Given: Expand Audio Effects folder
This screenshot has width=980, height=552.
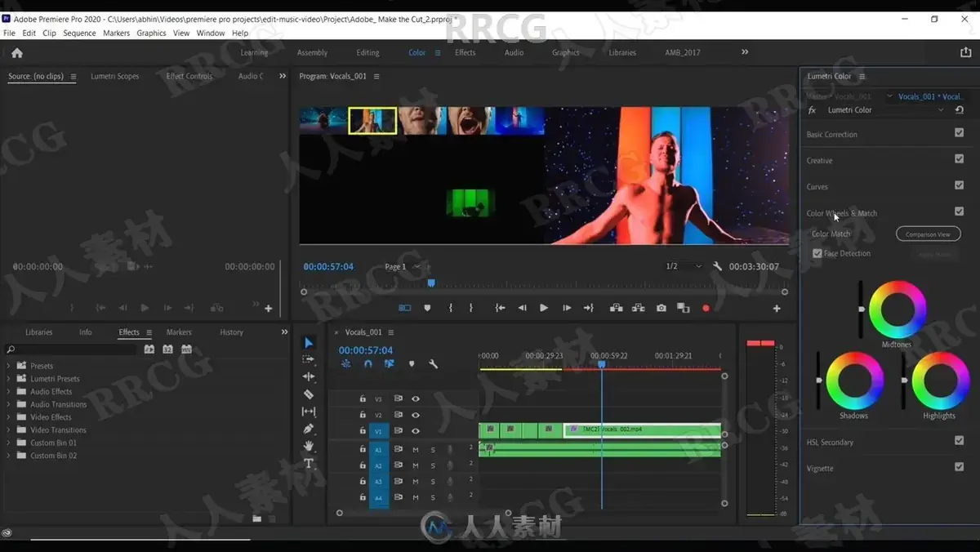Looking at the screenshot, I should [x=9, y=392].
